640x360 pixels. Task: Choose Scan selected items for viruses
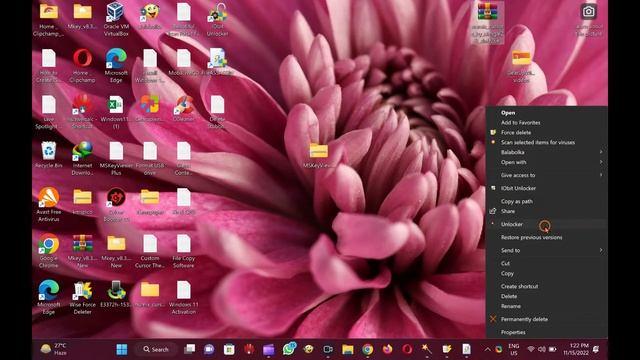pos(546,142)
